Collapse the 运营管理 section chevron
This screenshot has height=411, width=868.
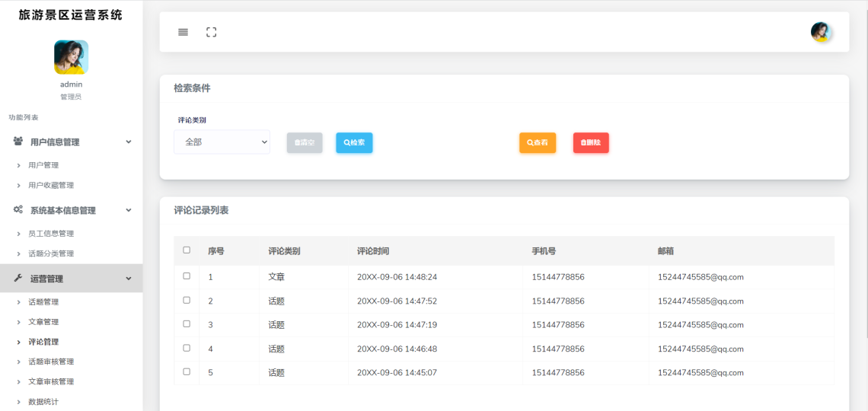[129, 279]
